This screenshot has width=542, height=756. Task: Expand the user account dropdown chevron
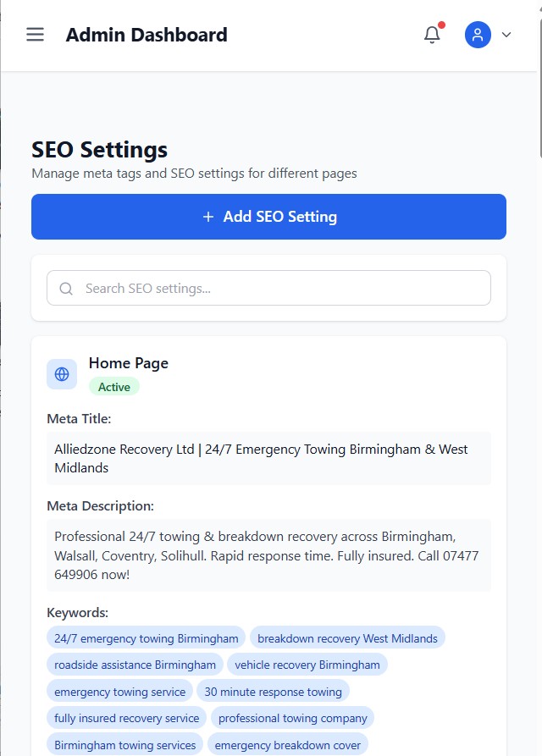coord(506,35)
